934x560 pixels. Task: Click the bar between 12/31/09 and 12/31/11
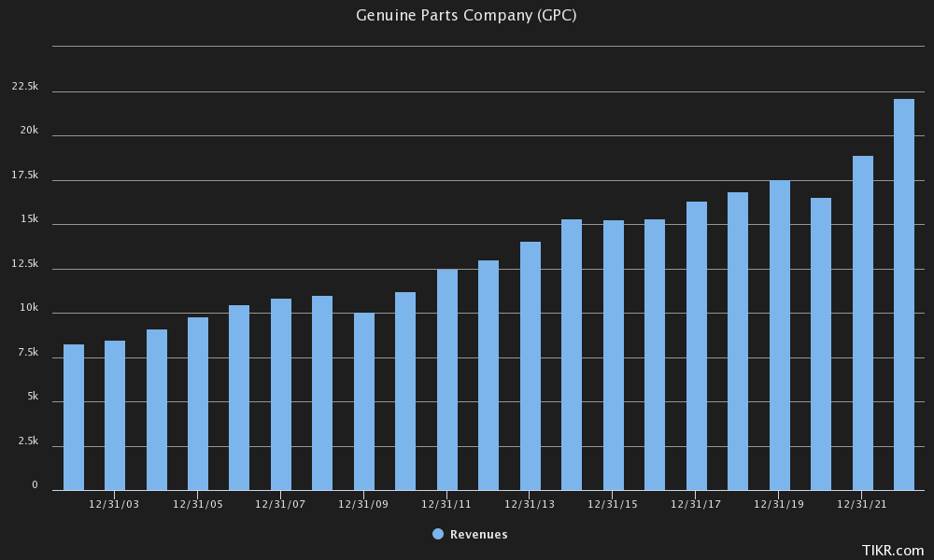(x=405, y=391)
